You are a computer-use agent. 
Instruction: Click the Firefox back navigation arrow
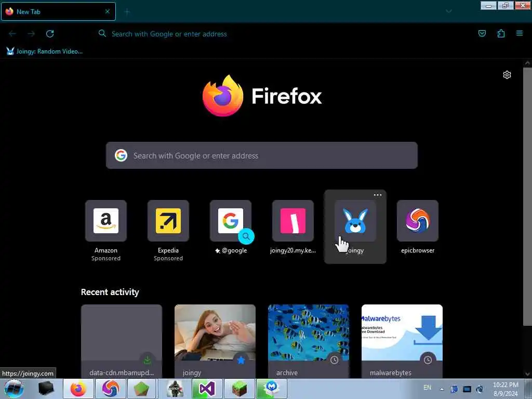12,34
